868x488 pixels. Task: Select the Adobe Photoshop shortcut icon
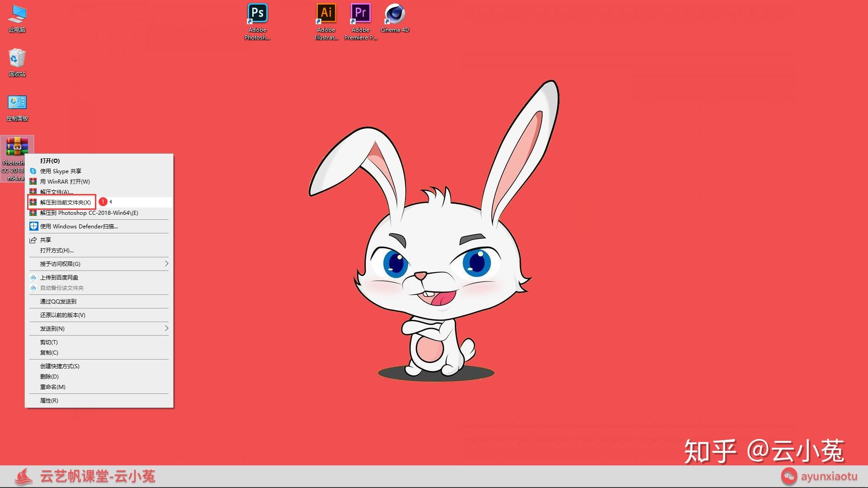coord(257,21)
